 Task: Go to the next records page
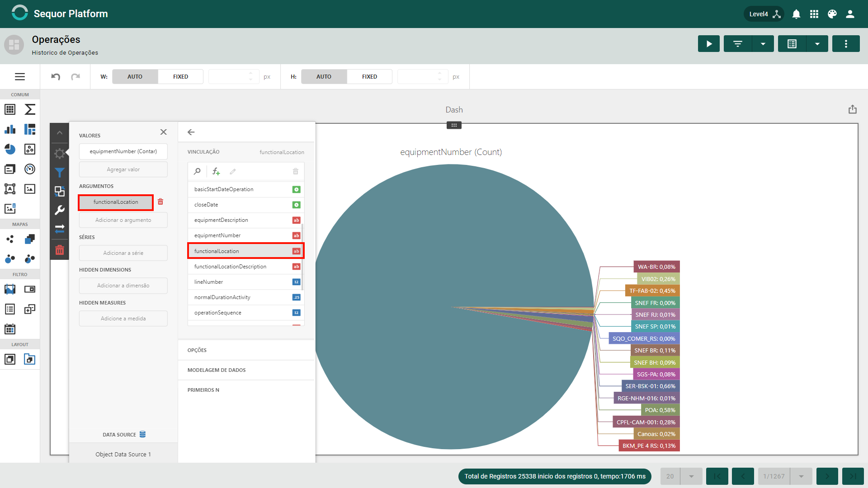point(827,476)
